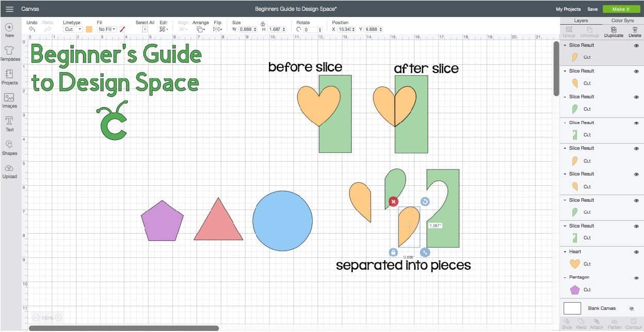The image size is (644, 332).
Task: Toggle Blank Canvas visibility eye
Action: (x=632, y=308)
